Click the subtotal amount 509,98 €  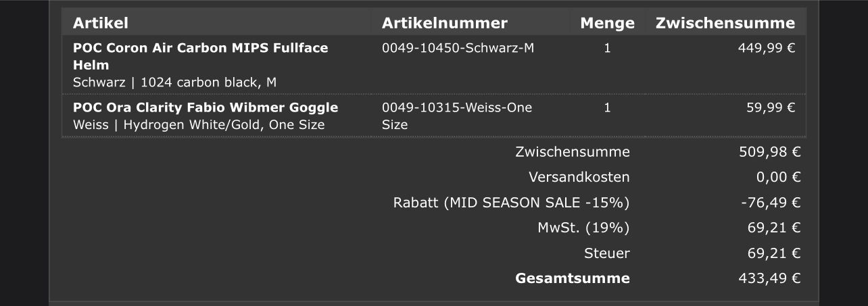(x=770, y=152)
